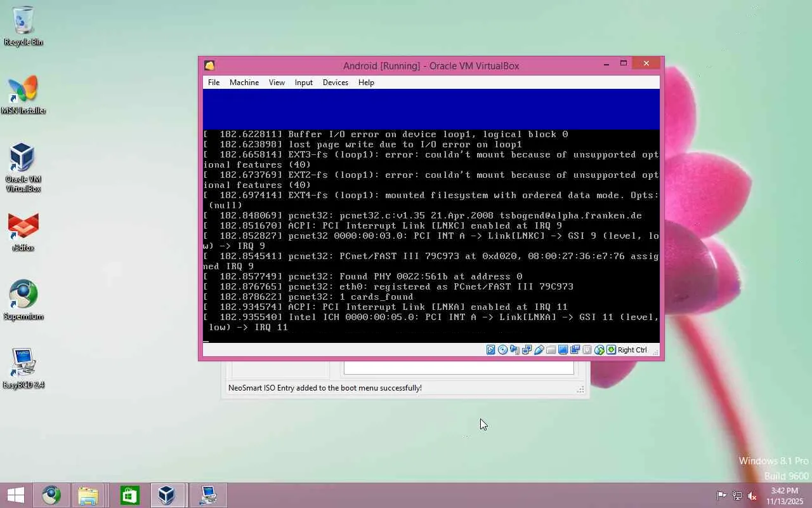Switch to EasyBCD via taskbar button
Screen dimensions: 812x508
tap(208, 495)
